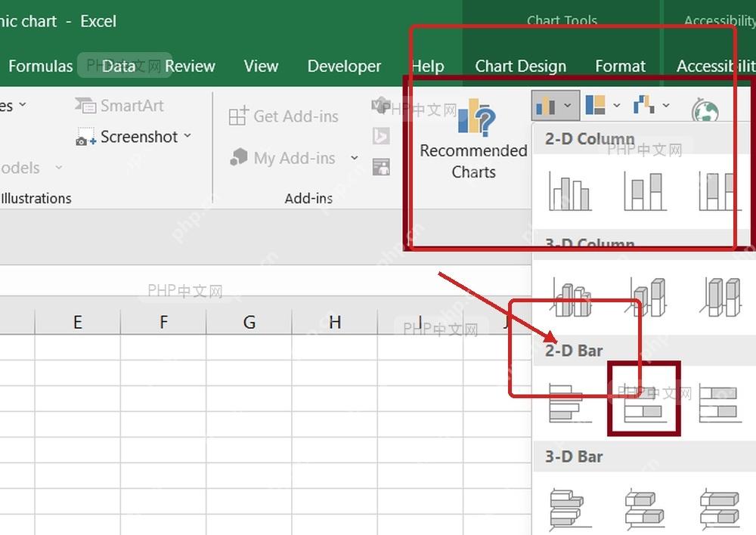Screen dimensions: 756x535
Task: Open hierarchy chart dropdown
Action: [x=603, y=105]
